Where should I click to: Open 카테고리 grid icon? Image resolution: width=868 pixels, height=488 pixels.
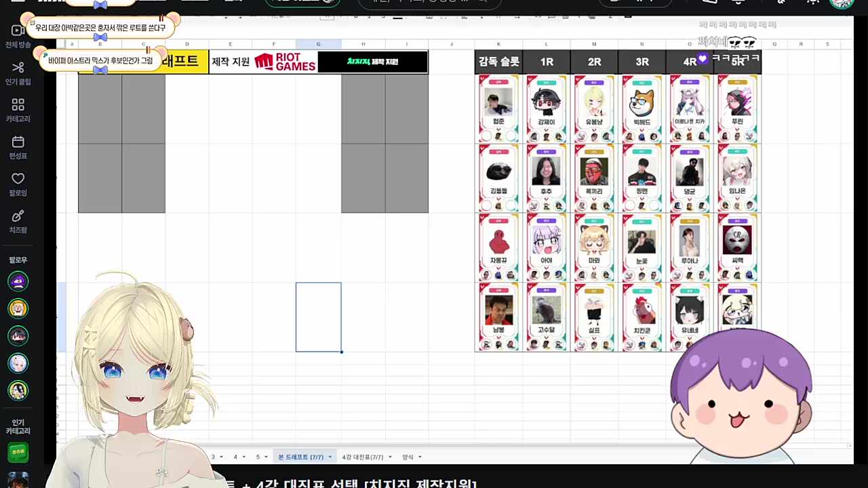[18, 104]
